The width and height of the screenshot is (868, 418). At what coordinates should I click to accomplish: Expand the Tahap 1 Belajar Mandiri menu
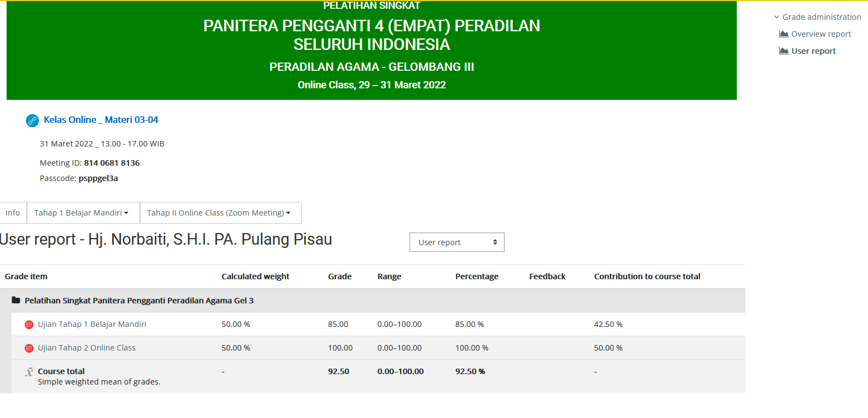click(82, 213)
